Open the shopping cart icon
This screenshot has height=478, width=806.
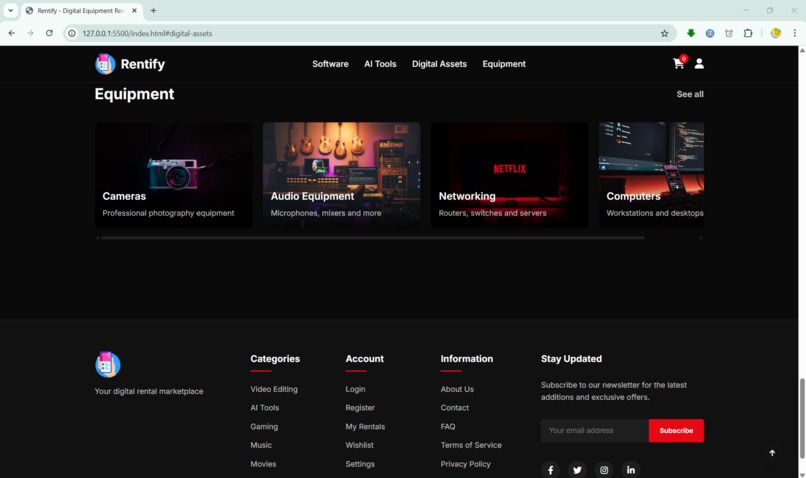click(x=678, y=64)
